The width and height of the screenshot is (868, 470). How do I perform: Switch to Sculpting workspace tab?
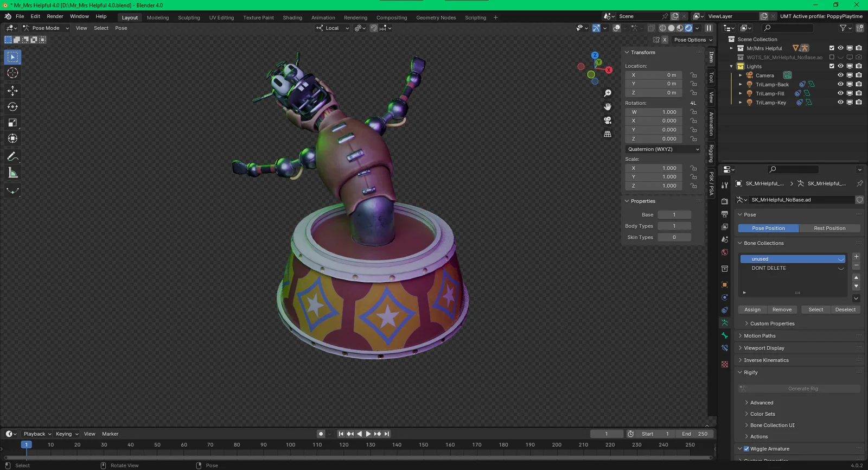point(189,17)
